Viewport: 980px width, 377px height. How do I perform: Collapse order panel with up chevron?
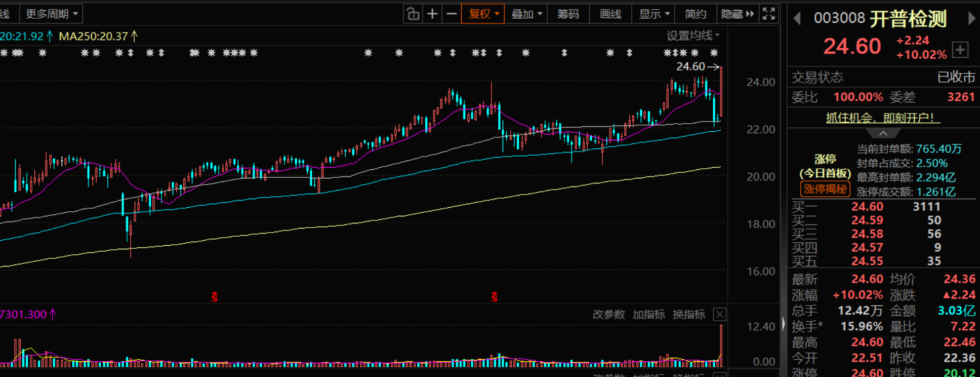coord(883,133)
